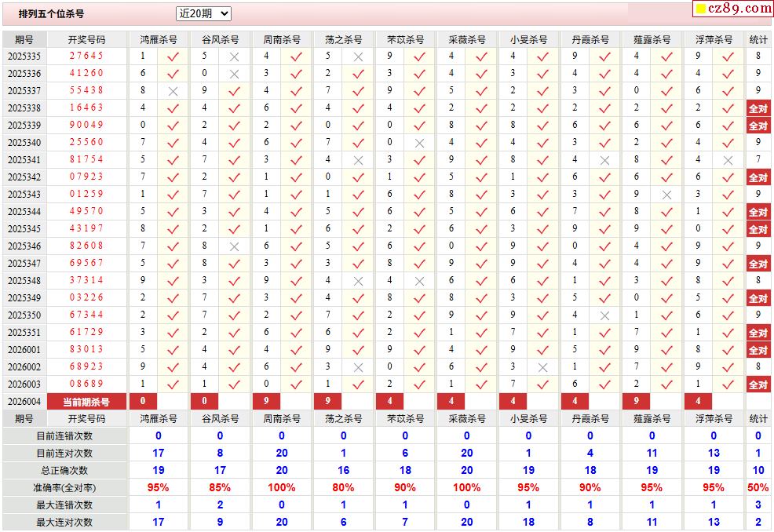Click the top 开奖号码 column header
The width and height of the screenshot is (774, 532).
click(86, 39)
